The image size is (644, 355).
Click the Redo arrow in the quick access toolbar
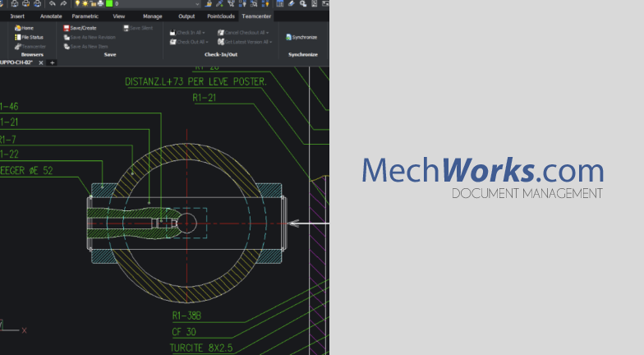63,3
